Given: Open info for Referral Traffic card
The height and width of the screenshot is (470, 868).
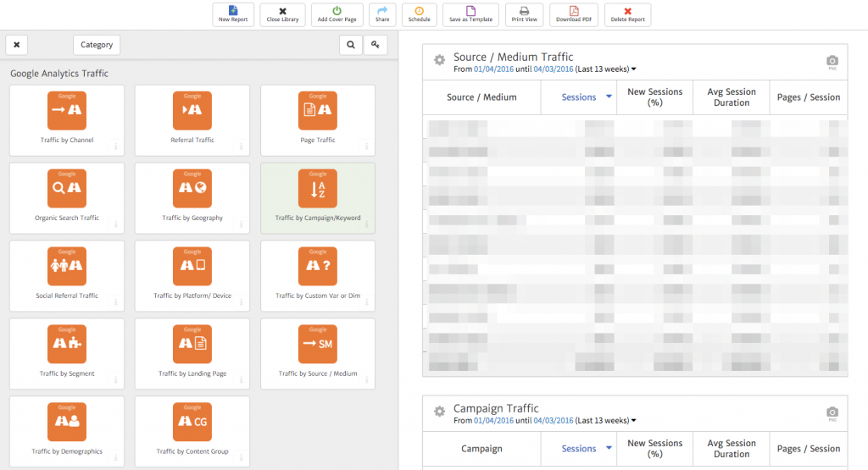Looking at the screenshot, I should point(241,147).
